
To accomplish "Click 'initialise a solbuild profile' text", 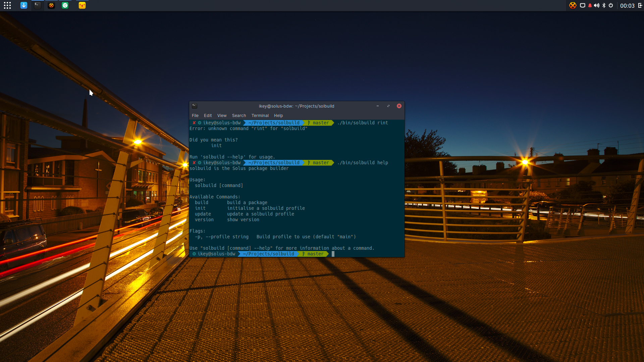I will point(266,208).
